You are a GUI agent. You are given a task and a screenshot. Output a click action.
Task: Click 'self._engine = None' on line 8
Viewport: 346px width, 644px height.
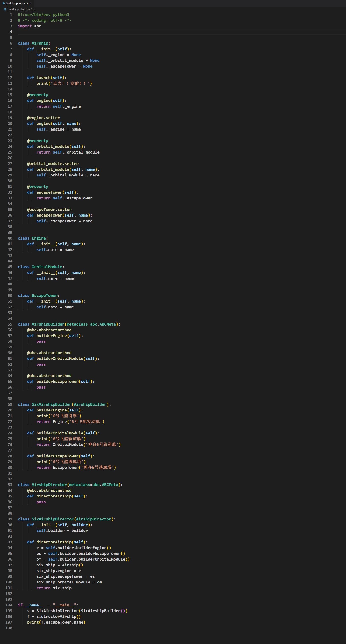[x=59, y=55]
